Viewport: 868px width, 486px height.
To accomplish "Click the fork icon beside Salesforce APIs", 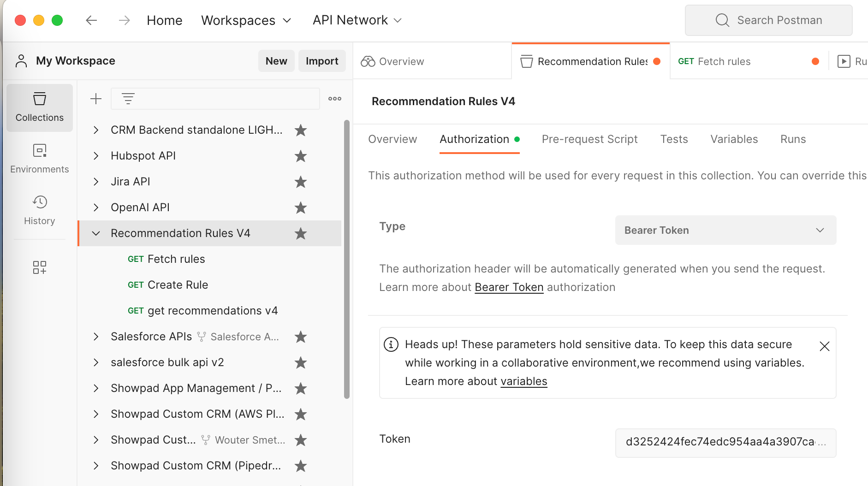I will 201,337.
